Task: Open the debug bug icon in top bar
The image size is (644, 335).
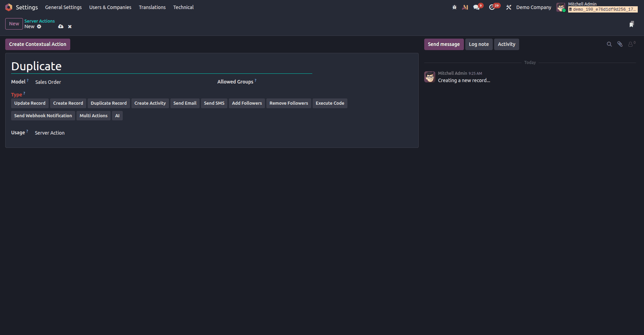Action: [x=454, y=7]
